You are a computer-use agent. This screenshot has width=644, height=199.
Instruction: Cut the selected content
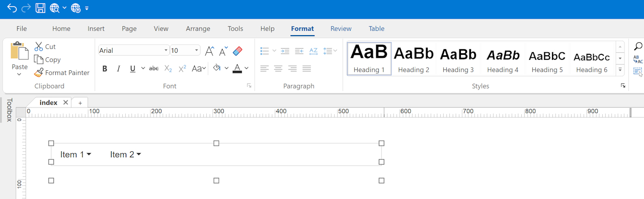(x=45, y=47)
